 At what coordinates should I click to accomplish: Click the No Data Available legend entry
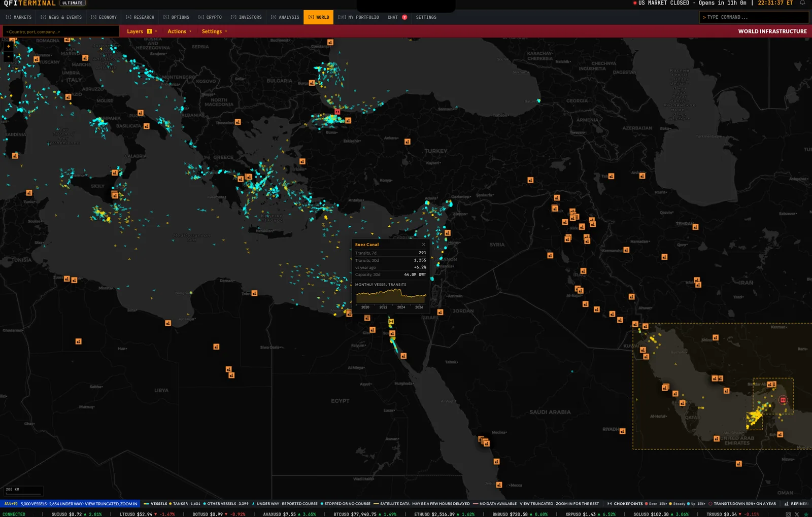[495, 504]
